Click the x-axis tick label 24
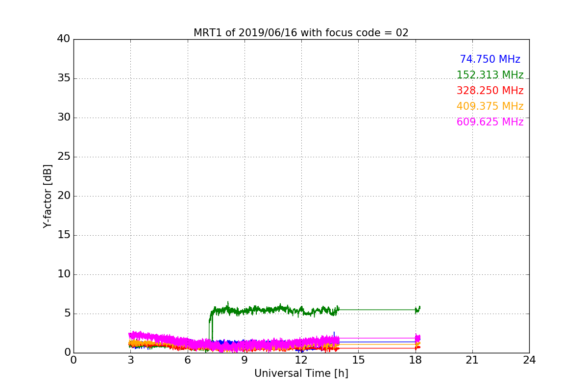The width and height of the screenshot is (588, 392). (x=529, y=360)
